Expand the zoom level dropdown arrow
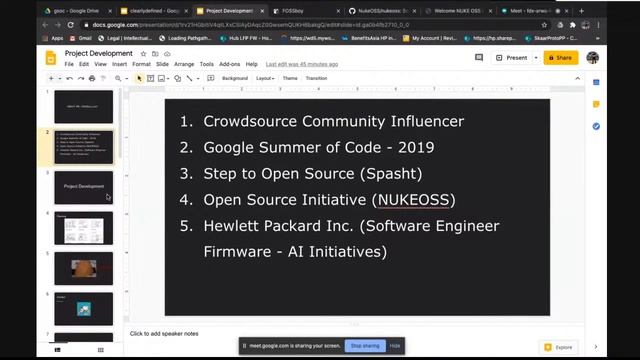The height and width of the screenshot is (360, 640). [127, 79]
